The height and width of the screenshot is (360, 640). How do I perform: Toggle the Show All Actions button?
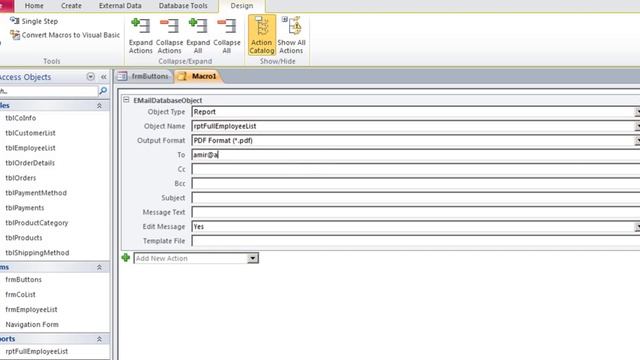pos(291,35)
